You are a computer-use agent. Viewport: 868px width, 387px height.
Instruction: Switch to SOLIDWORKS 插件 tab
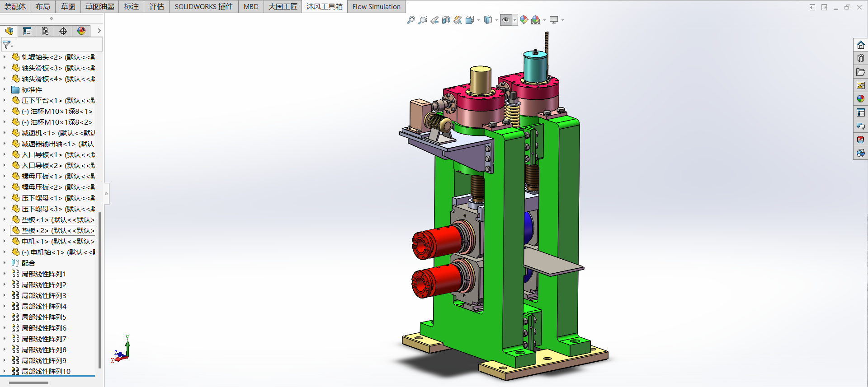[x=204, y=6]
